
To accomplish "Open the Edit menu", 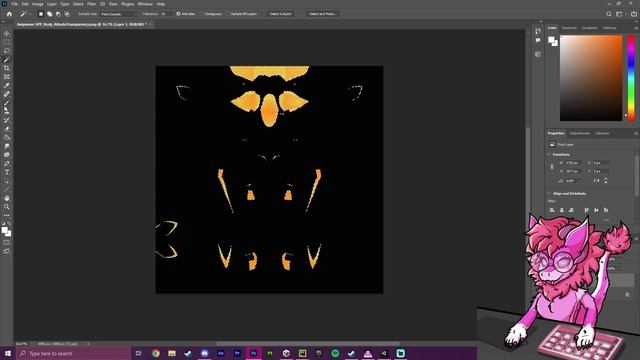I will click(25, 4).
